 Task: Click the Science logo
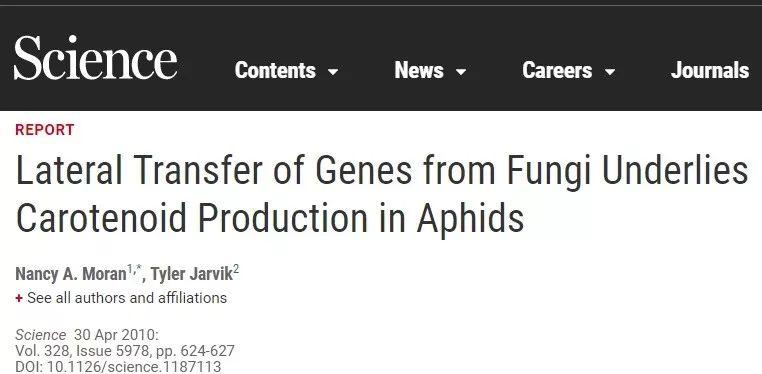click(x=95, y=58)
